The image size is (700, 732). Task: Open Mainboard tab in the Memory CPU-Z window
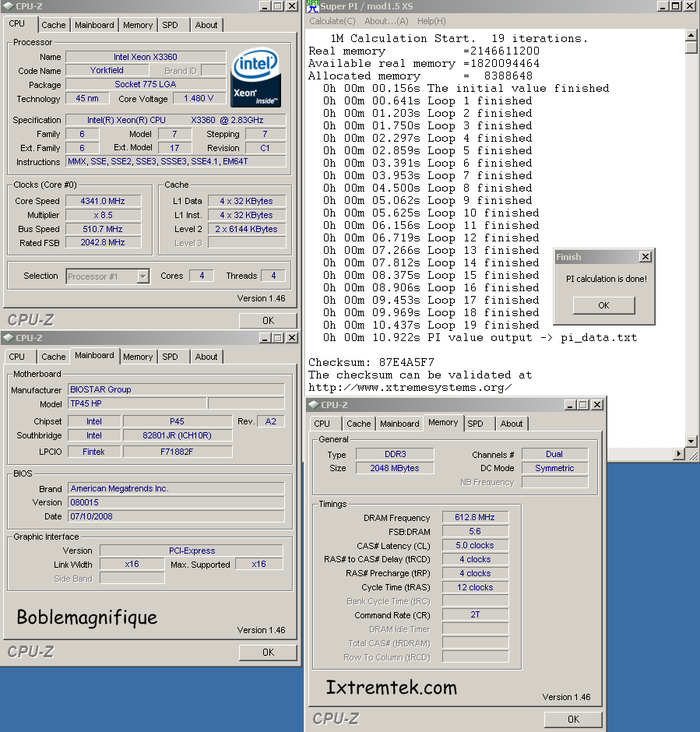tap(399, 424)
